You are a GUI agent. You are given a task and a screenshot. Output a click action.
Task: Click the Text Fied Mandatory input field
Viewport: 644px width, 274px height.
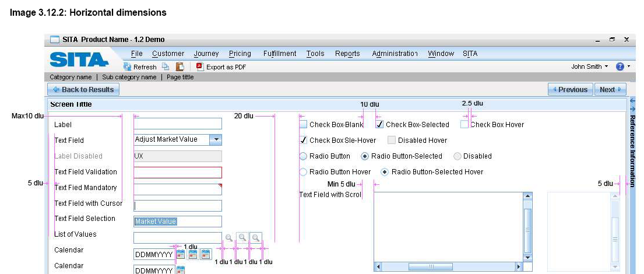(x=177, y=189)
